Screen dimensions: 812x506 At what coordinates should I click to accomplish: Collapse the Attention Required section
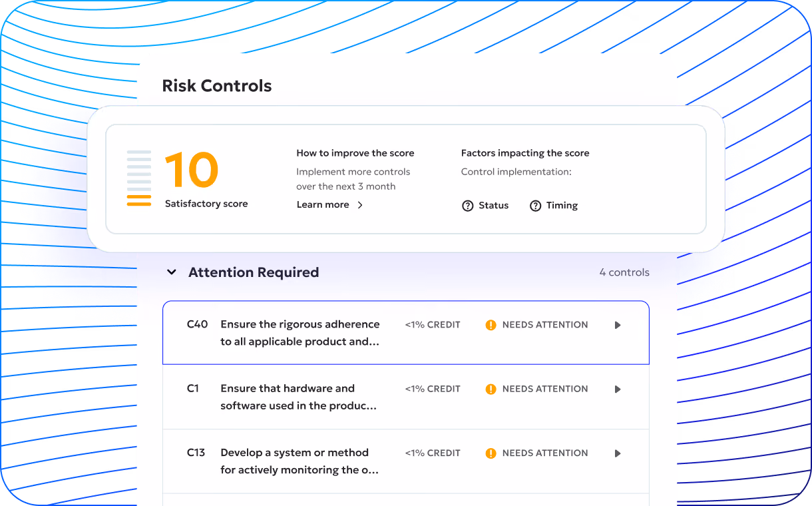coord(172,272)
